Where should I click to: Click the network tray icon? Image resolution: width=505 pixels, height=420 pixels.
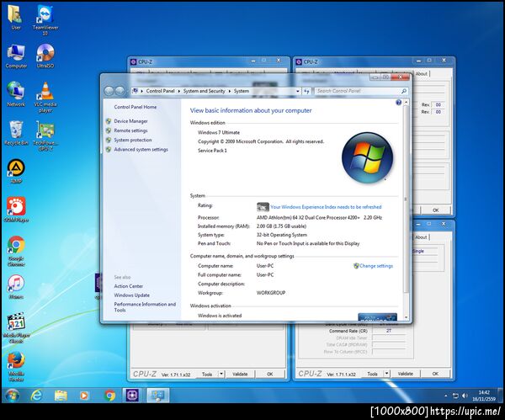[x=455, y=396]
